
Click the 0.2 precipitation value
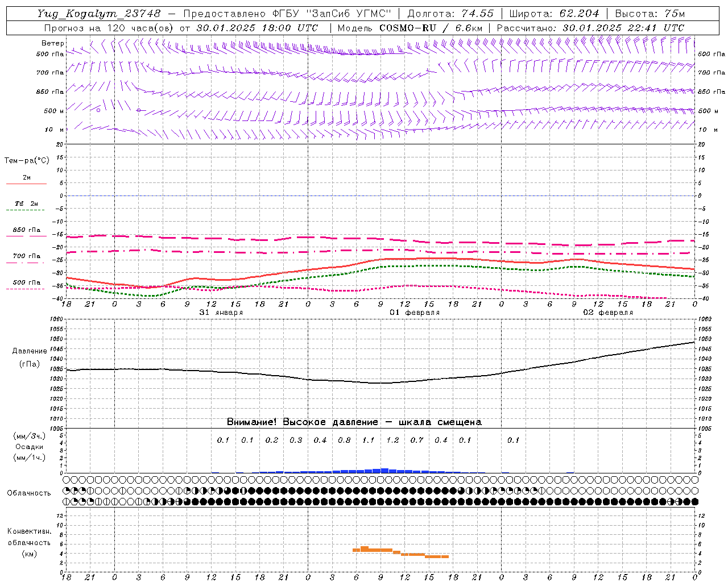tap(272, 440)
